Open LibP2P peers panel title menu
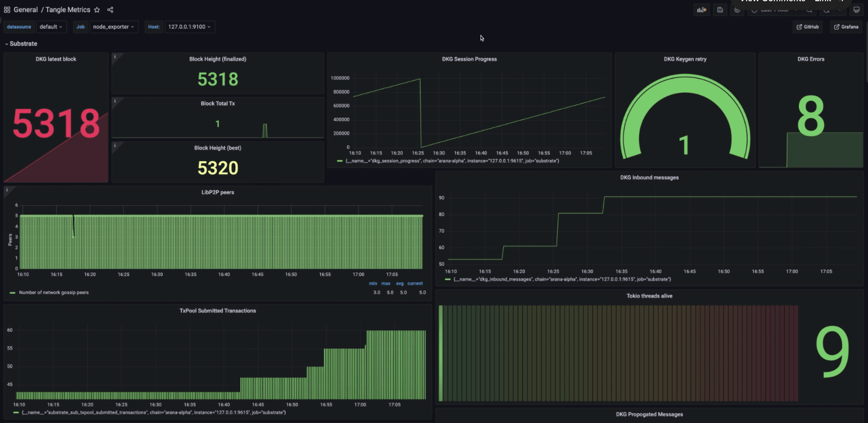 tap(218, 192)
